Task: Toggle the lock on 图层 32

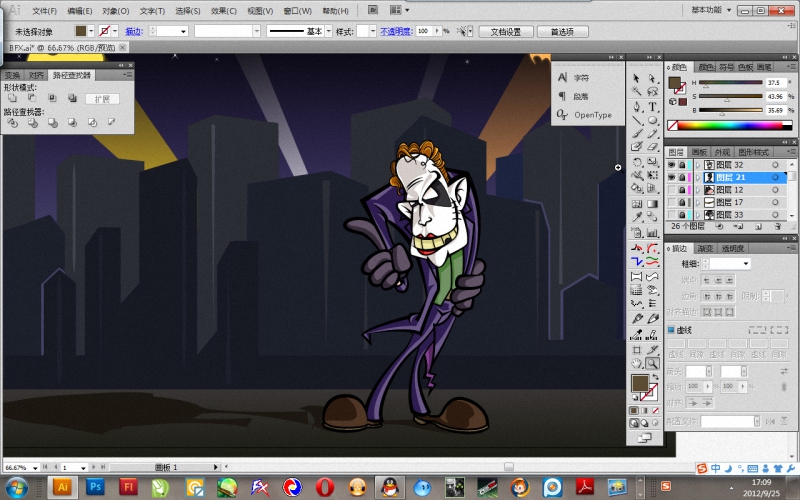Action: coord(682,165)
